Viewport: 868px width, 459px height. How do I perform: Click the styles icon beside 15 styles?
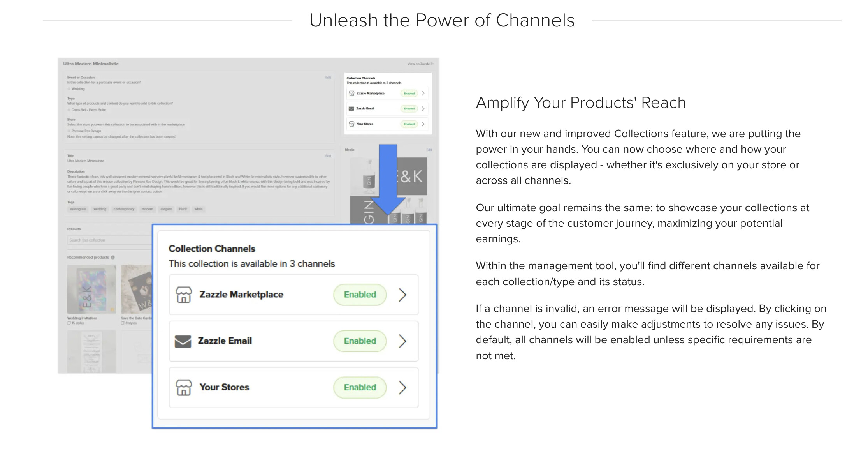coord(69,323)
